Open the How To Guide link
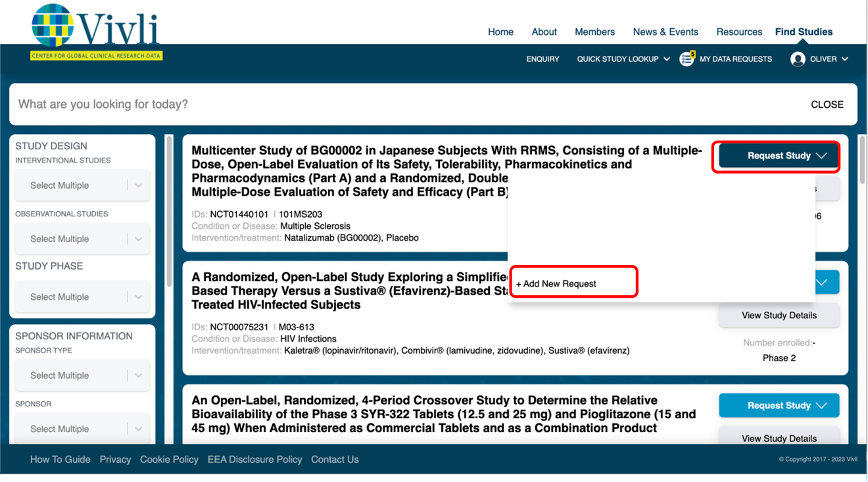The height and width of the screenshot is (482, 868). pos(60,460)
